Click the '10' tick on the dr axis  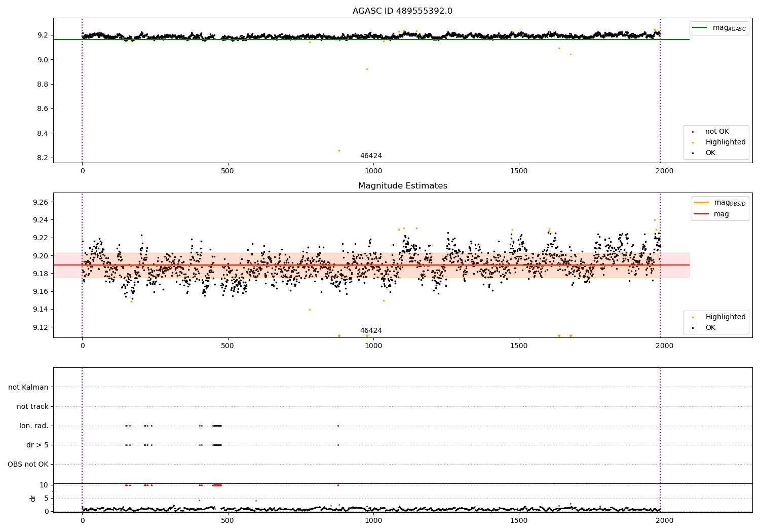pyautogui.click(x=44, y=485)
